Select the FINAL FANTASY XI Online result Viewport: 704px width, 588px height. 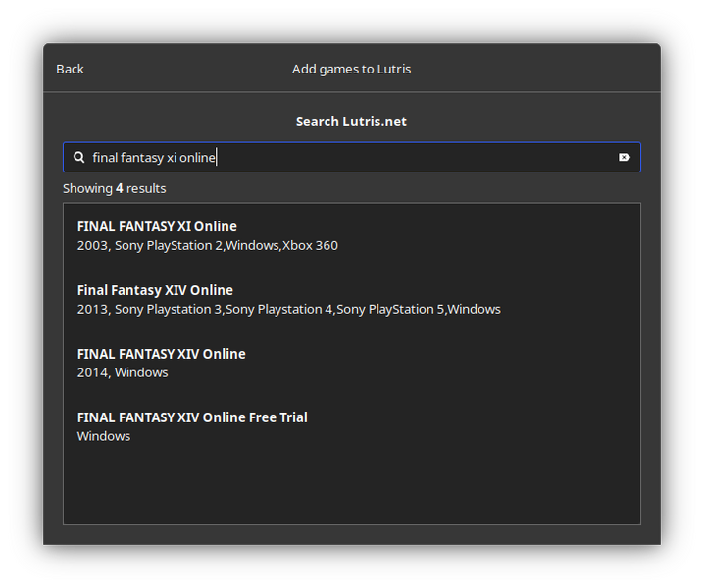tap(352, 235)
